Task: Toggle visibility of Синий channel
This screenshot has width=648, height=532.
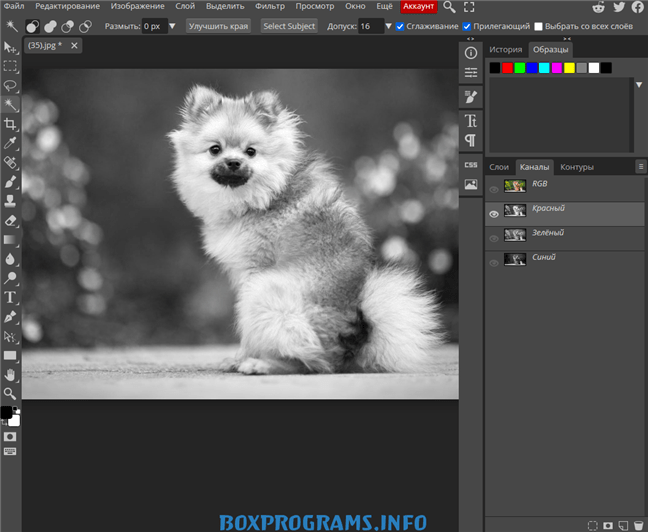Action: pyautogui.click(x=494, y=263)
